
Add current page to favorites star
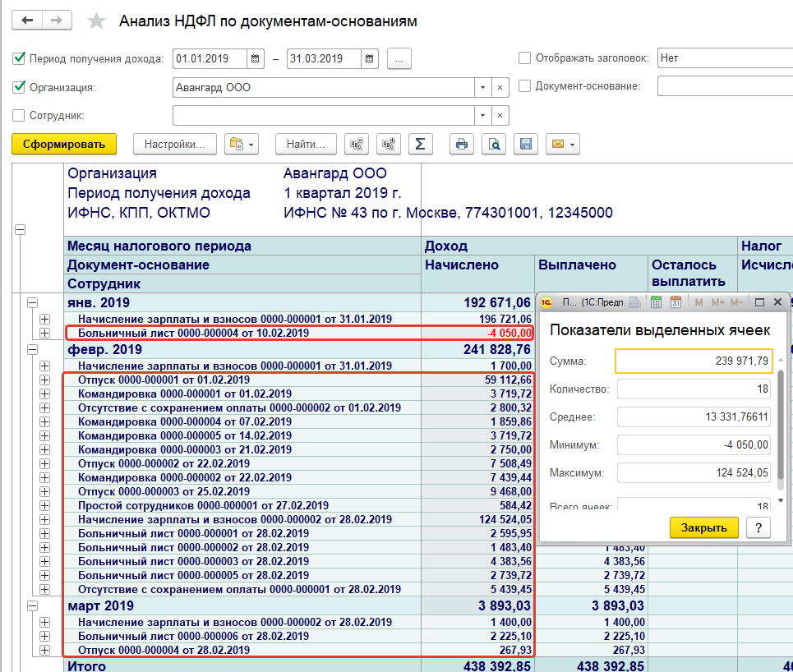click(x=97, y=22)
